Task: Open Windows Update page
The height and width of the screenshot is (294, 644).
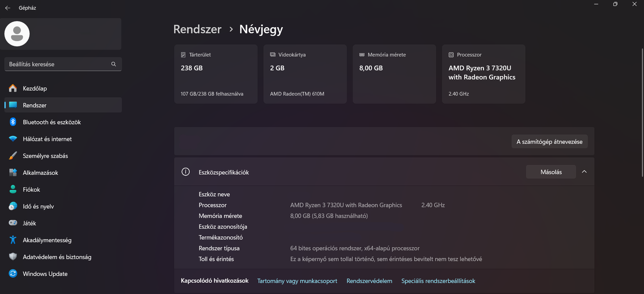Action: tap(63, 274)
